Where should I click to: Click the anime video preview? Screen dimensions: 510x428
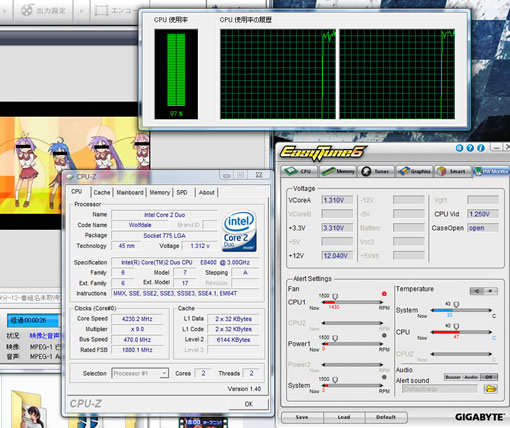[75, 165]
